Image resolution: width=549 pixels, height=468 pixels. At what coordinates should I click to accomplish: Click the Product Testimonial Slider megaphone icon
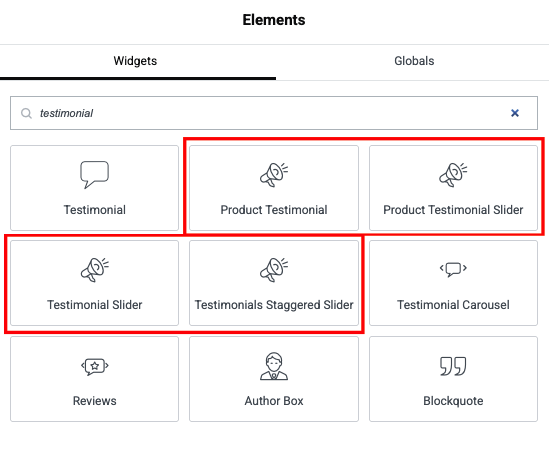[x=453, y=175]
